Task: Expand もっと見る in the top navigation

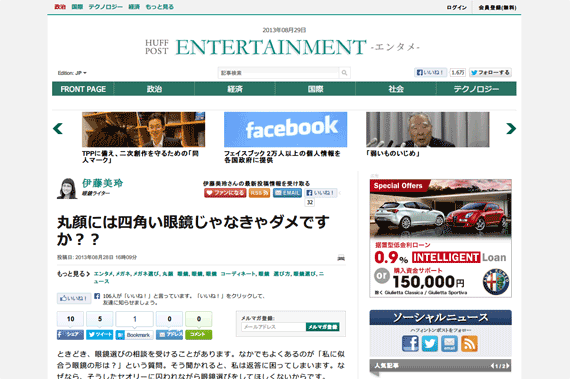Action: (x=160, y=7)
